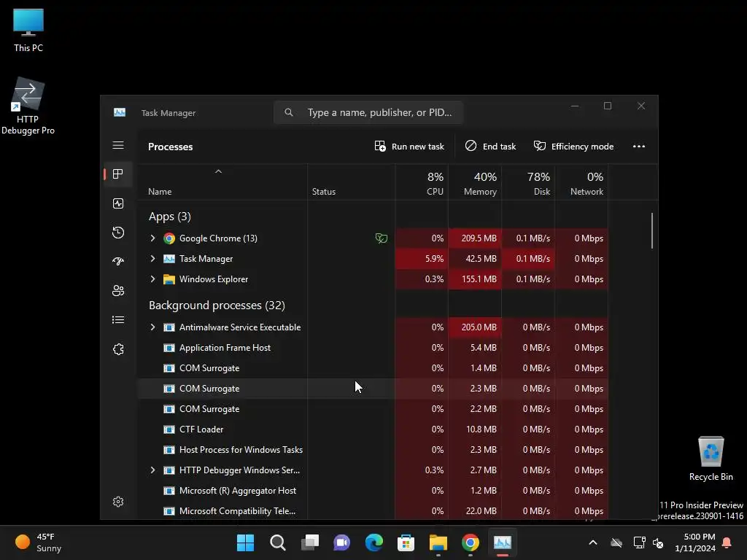Click the Task Manager title bar icon
The width and height of the screenshot is (747, 560).
120,112
